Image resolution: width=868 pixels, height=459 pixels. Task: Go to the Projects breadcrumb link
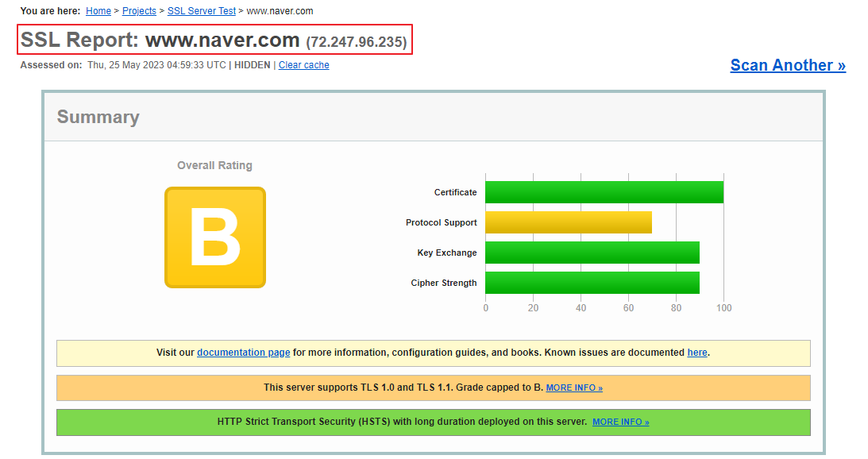click(139, 11)
